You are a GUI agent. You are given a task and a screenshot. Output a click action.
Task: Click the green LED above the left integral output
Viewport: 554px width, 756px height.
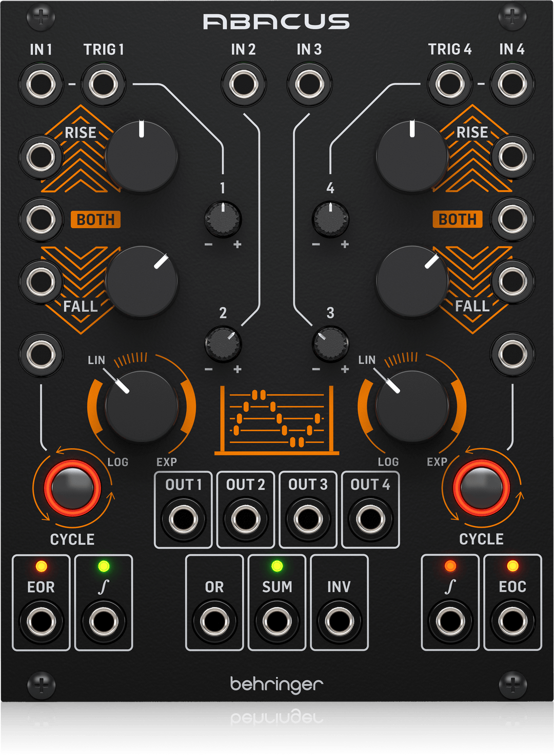point(104,566)
